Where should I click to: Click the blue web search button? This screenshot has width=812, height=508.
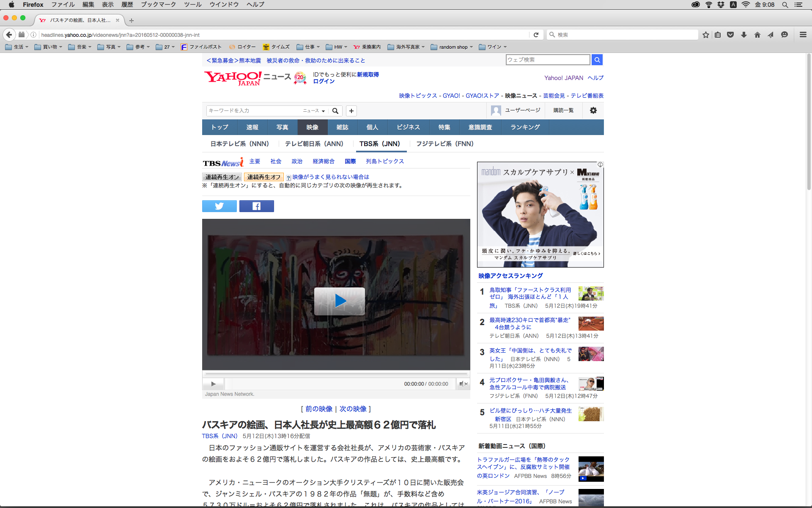597,60
